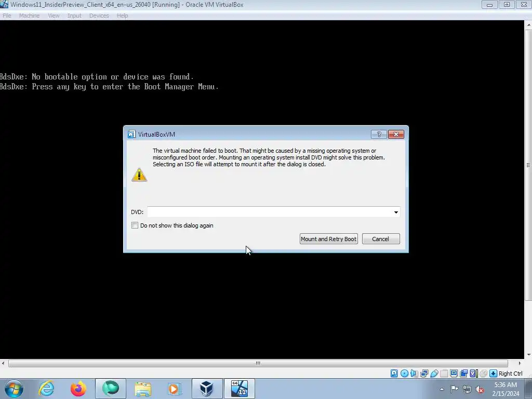
Task: Click the horizontal scrollbar left arrow
Action: click(x=3, y=363)
